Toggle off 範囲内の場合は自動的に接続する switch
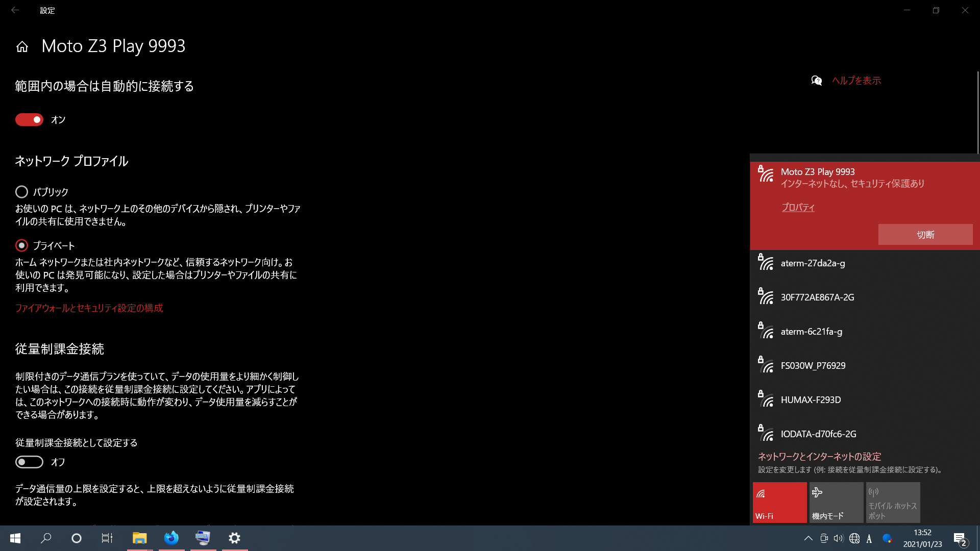This screenshot has height=551, width=980. 29,119
